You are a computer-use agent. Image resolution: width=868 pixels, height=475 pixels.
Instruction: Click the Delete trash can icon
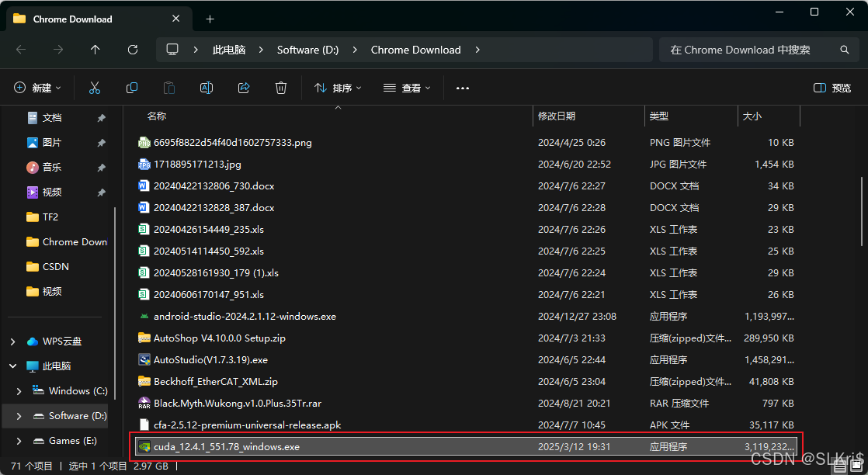coord(281,88)
